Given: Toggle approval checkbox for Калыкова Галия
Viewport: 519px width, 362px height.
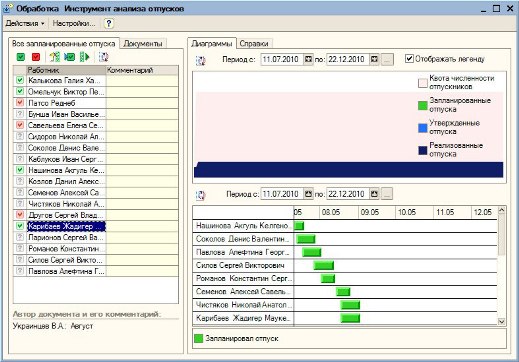Looking at the screenshot, I should click(20, 80).
